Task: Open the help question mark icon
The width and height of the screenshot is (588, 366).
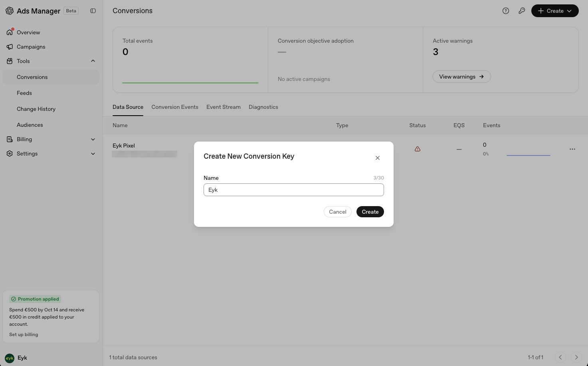Action: click(x=506, y=11)
